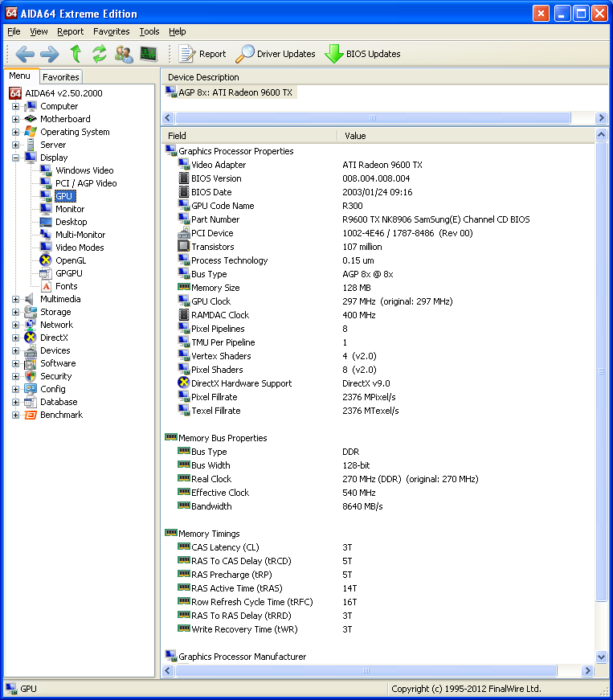The width and height of the screenshot is (613, 700).
Task: Select the Bandwidth row
Action: tap(378, 506)
